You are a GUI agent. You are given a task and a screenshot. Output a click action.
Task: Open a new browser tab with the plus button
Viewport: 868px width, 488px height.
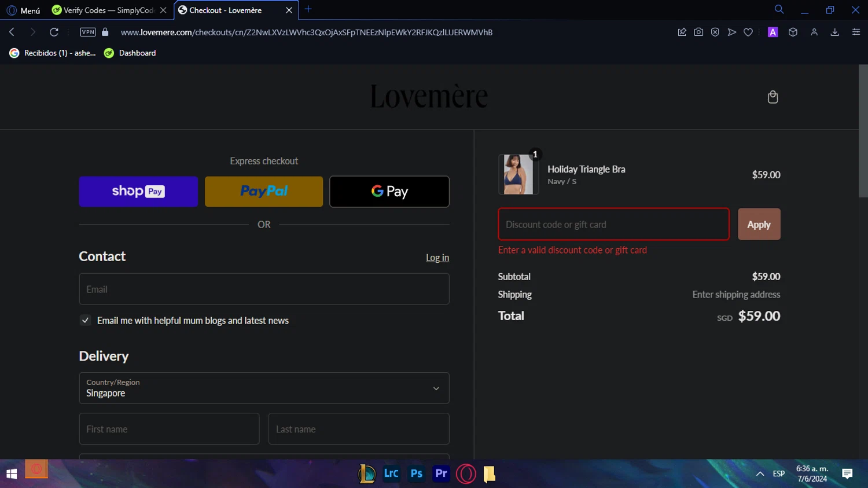[308, 9]
